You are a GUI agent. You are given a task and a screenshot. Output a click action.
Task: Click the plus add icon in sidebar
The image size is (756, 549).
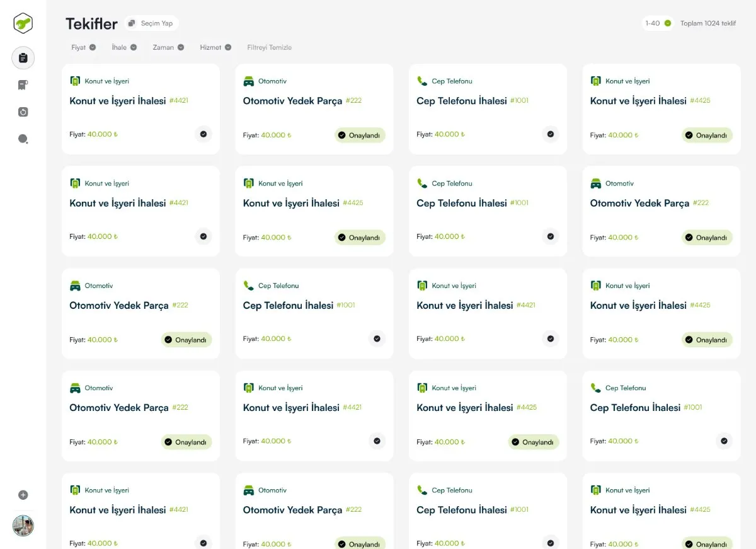pyautogui.click(x=23, y=495)
